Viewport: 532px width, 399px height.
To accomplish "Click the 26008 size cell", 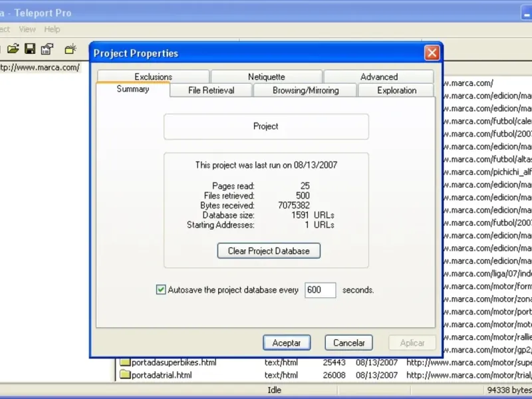I will [334, 375].
